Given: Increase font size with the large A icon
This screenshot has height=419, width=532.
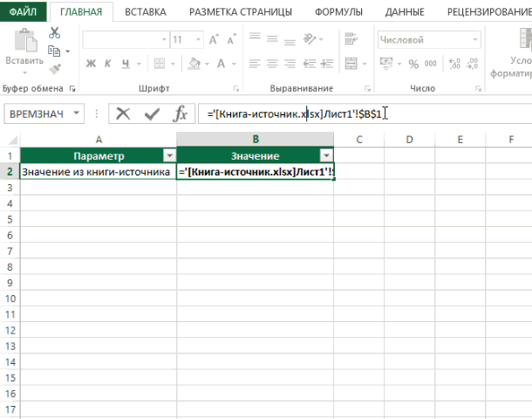Looking at the screenshot, I should [214, 40].
